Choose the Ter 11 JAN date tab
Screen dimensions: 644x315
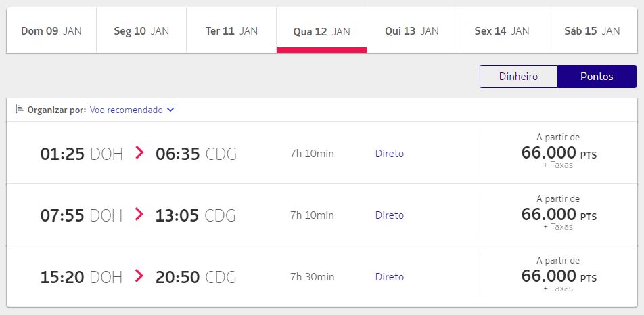[231, 30]
